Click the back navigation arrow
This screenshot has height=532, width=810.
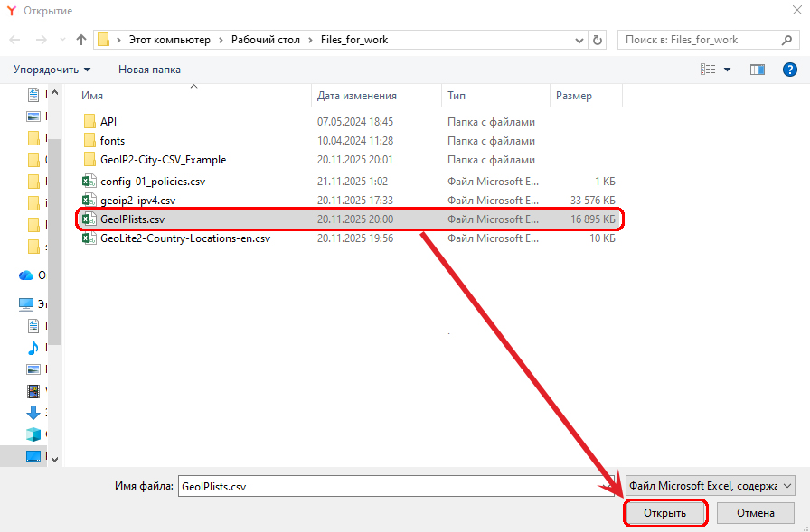click(x=15, y=41)
